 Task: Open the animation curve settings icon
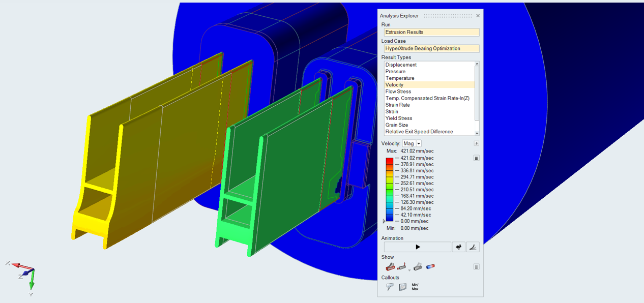pos(473,247)
